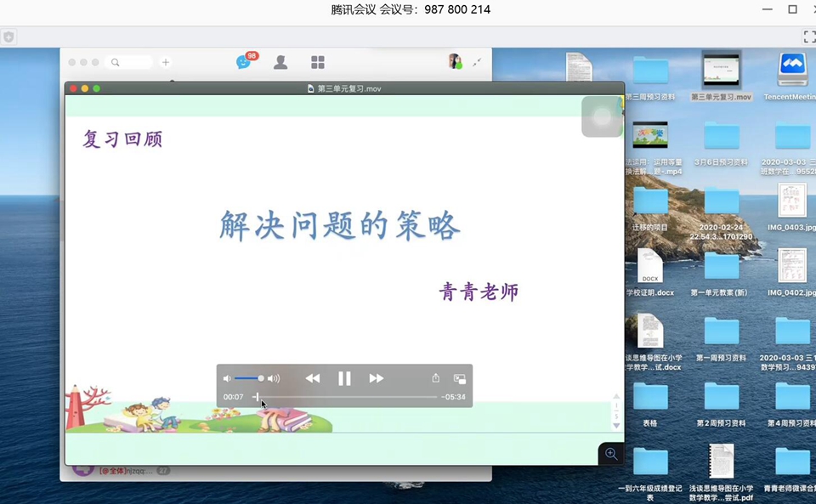Toggle picture-in-picture mode
Image resolution: width=816 pixels, height=504 pixels.
pyautogui.click(x=460, y=378)
